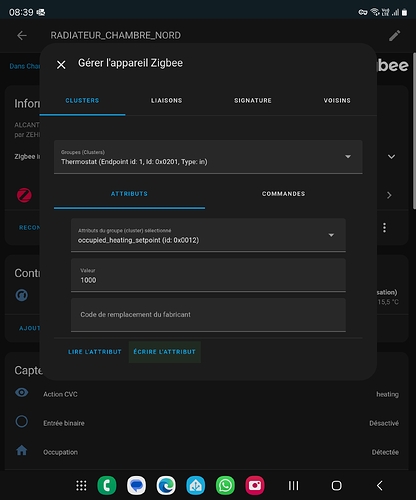Image resolution: width=416 pixels, height=500 pixels.
Task: Launch Microsoft Edge from dock
Action: tap(166, 485)
